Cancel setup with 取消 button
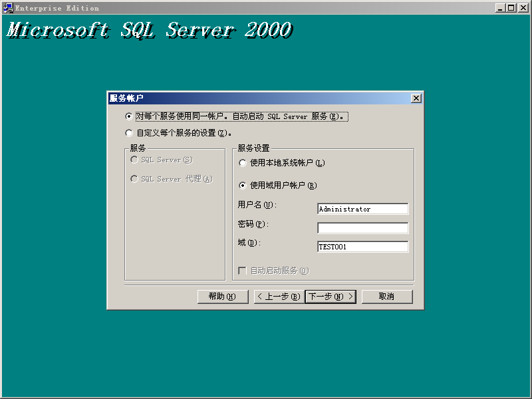This screenshot has width=532, height=399. tap(387, 297)
